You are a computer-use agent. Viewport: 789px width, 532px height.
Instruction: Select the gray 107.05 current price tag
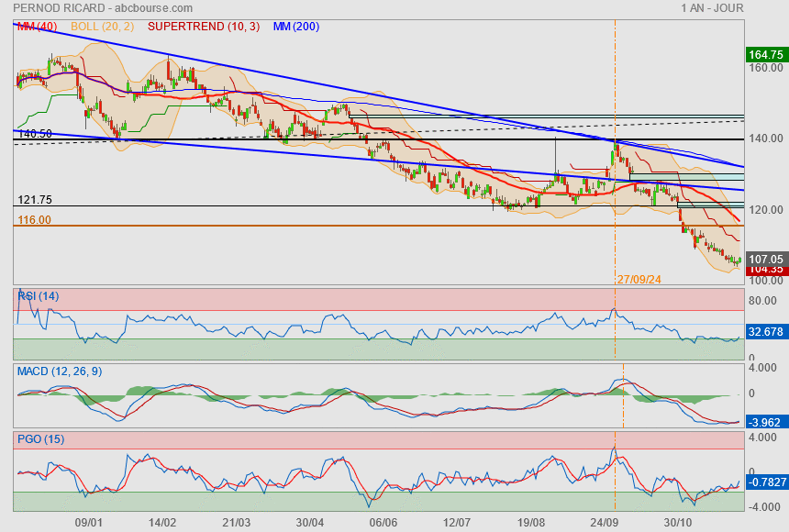click(766, 260)
